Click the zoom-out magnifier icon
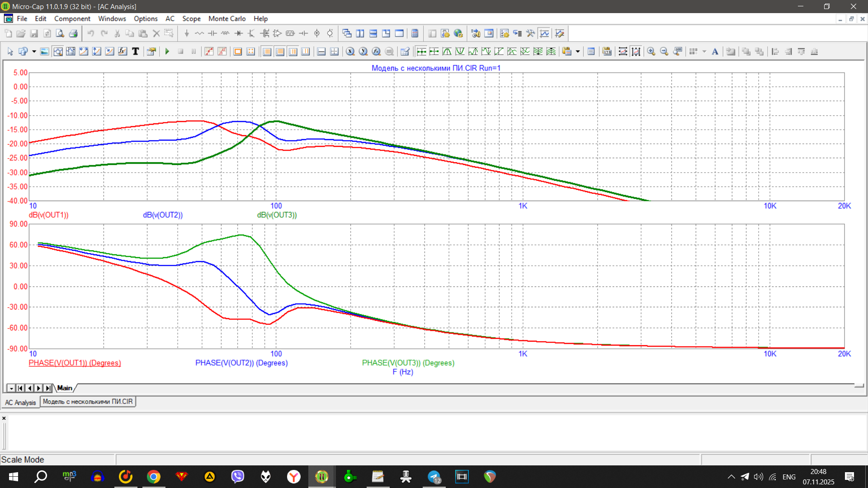This screenshot has width=868, height=488. tap(664, 52)
